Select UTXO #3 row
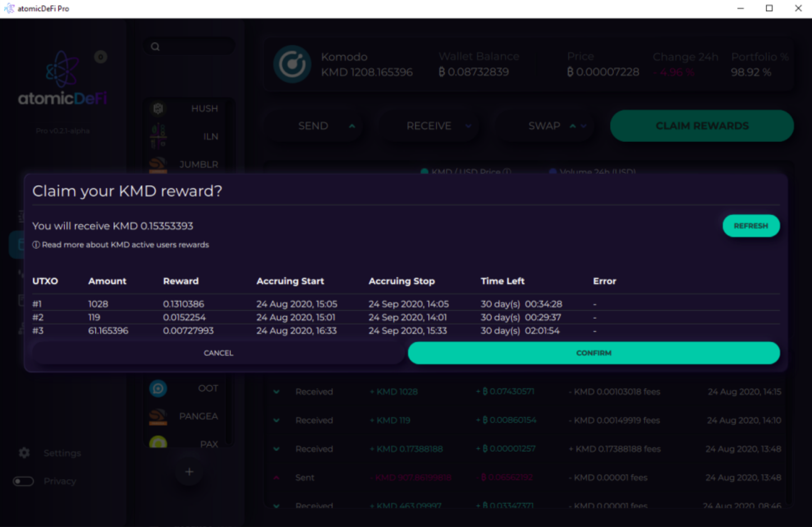 pos(406,331)
